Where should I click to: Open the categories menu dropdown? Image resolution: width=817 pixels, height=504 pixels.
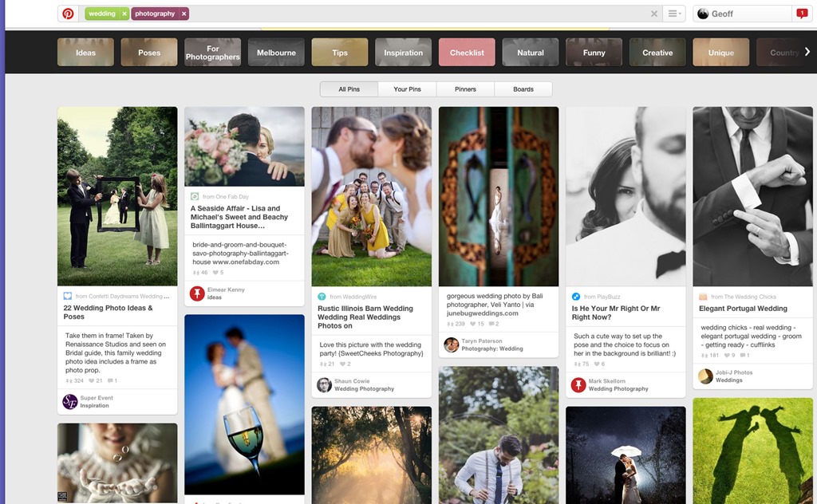[674, 14]
